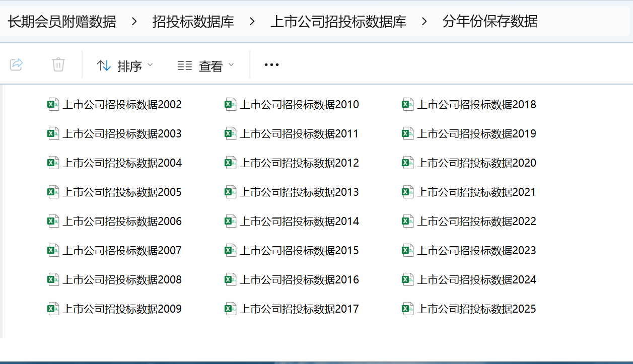Select Excel icon of 上市公司招投标数据2019

(408, 133)
